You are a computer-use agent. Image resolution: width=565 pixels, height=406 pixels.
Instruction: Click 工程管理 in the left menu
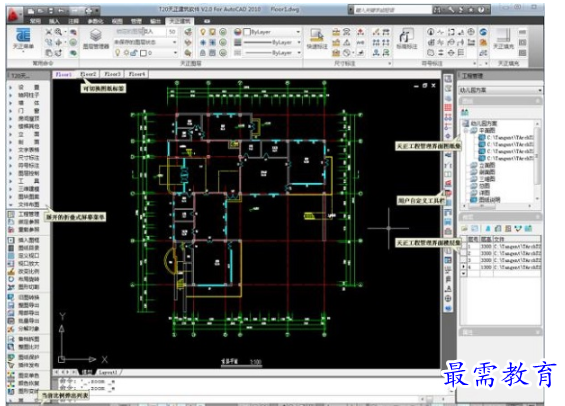tap(28, 214)
